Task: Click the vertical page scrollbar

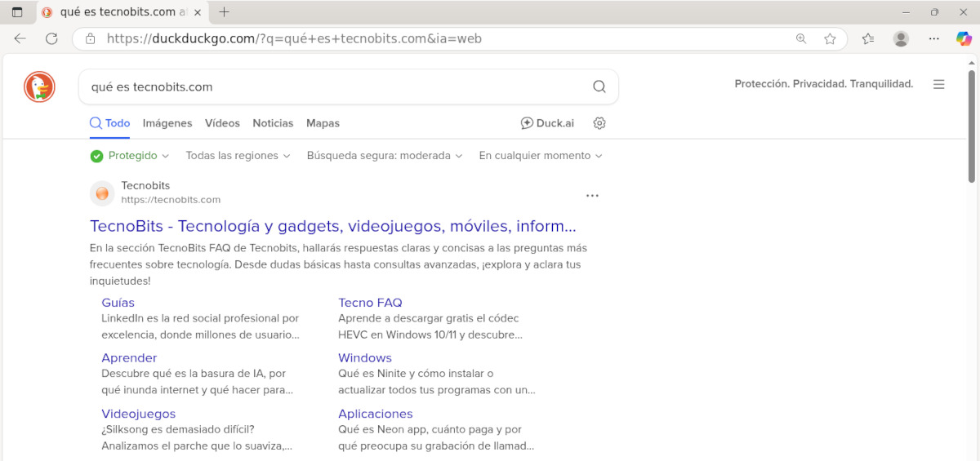Action: click(971, 126)
